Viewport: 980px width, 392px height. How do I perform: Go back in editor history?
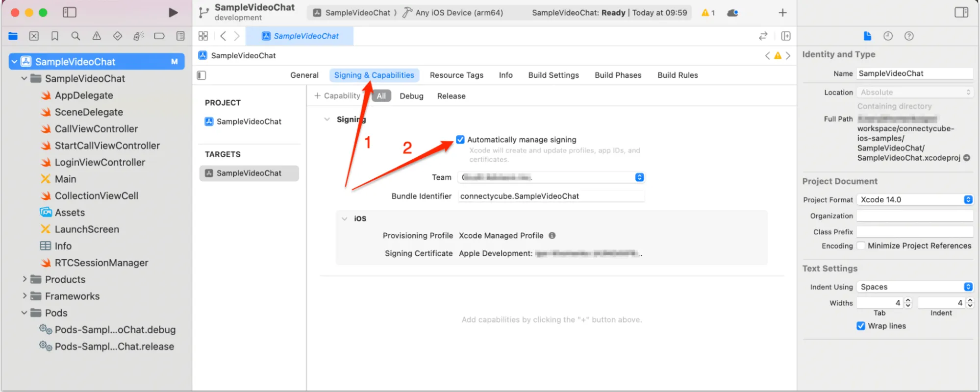pos(223,36)
